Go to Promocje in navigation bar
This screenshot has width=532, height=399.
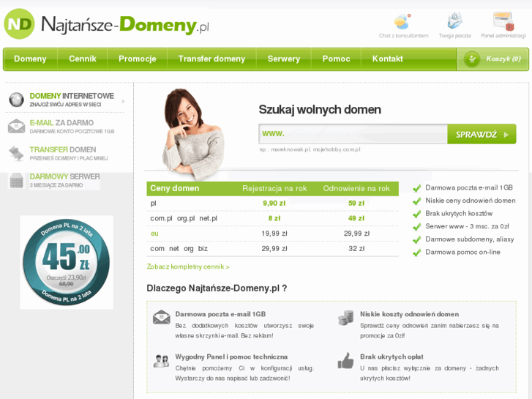(138, 59)
